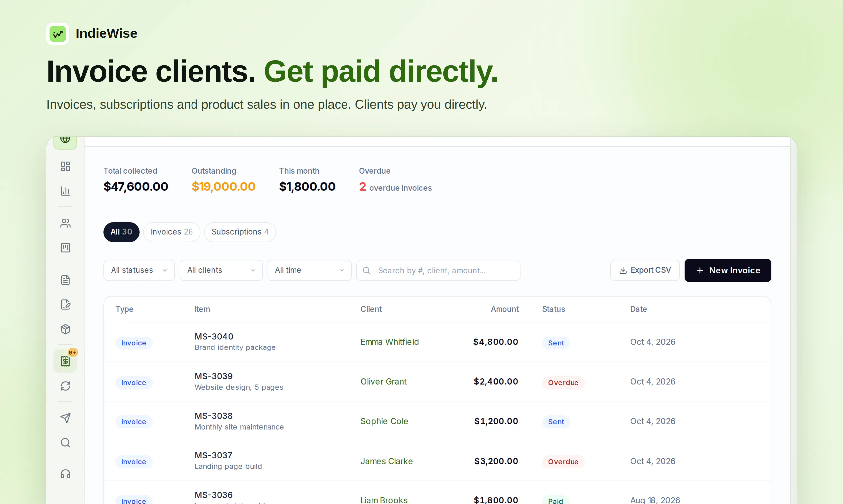Click the Invoice type badge on MS-3040 row

[x=134, y=343]
